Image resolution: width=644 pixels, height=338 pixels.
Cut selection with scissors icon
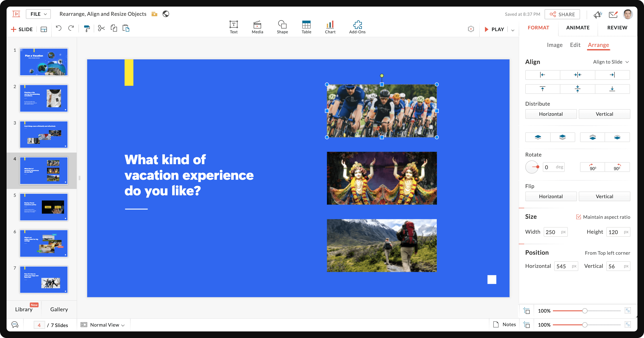[101, 28]
